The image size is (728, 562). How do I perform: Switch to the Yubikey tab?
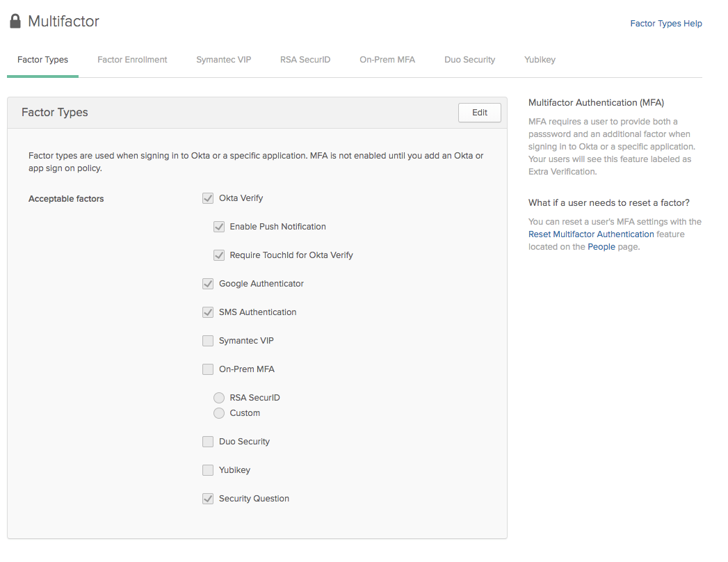540,60
